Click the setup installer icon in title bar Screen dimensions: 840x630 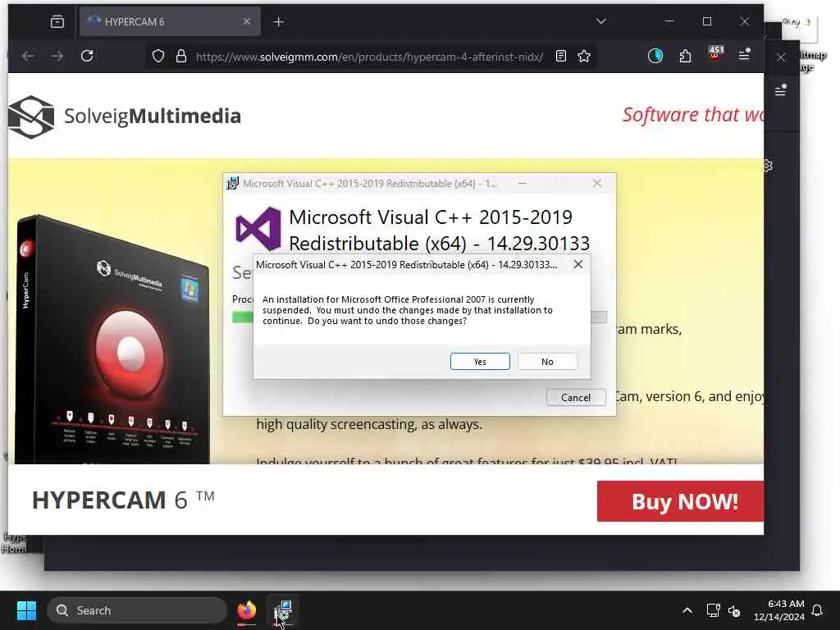[232, 183]
